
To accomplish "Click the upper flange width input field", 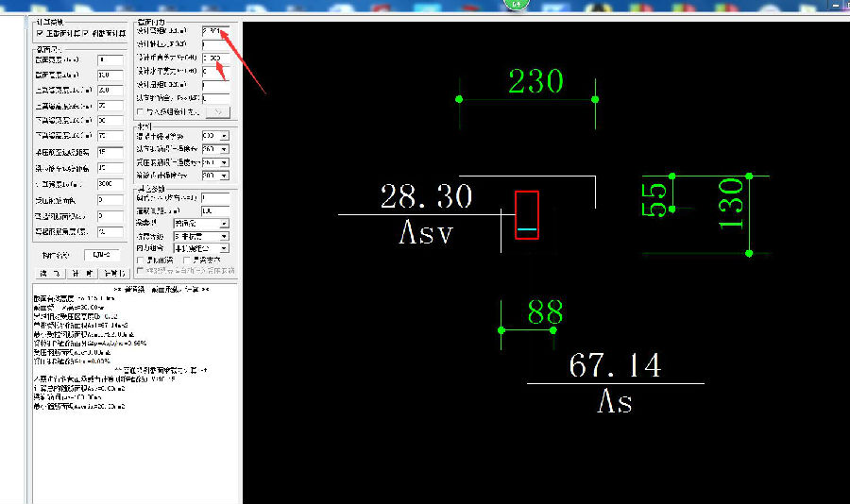I will 110,90.
